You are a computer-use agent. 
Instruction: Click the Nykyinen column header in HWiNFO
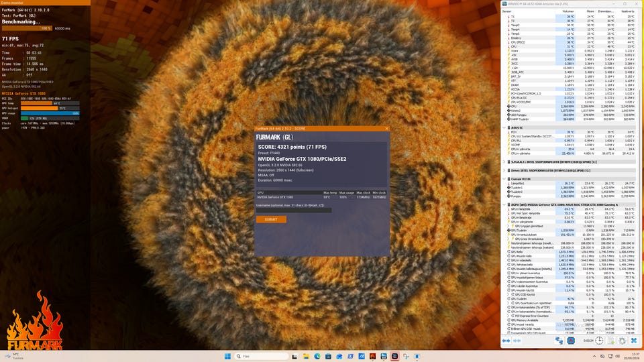point(568,11)
